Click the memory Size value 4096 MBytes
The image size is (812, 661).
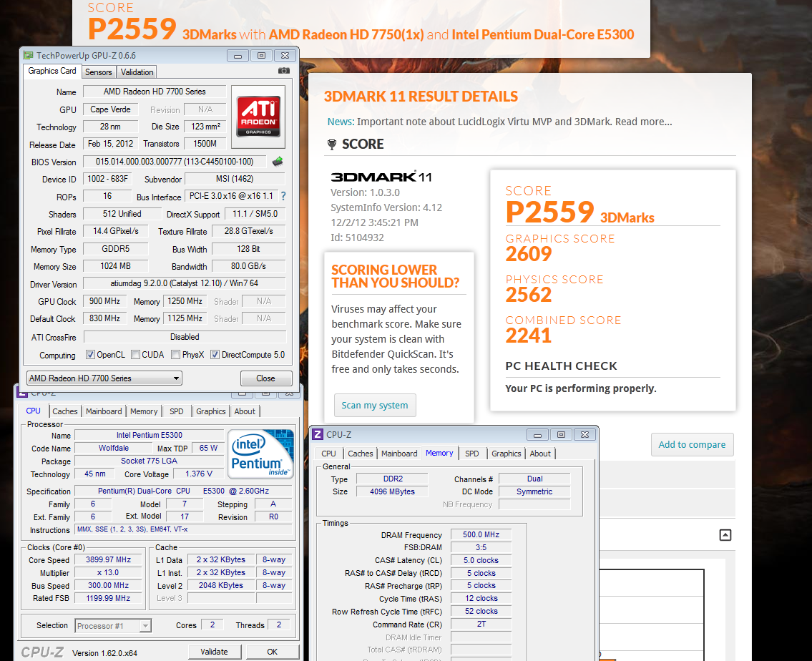click(392, 491)
